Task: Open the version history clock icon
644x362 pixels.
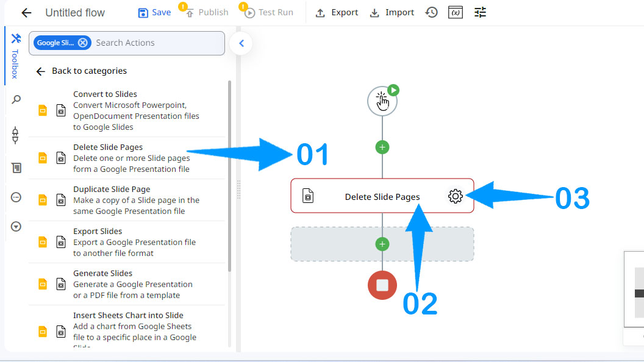Action: (431, 12)
